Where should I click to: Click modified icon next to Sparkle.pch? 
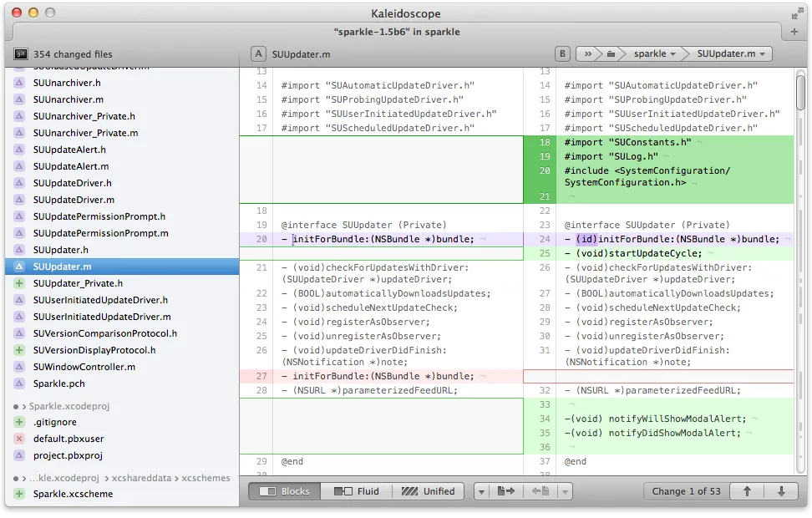point(19,383)
